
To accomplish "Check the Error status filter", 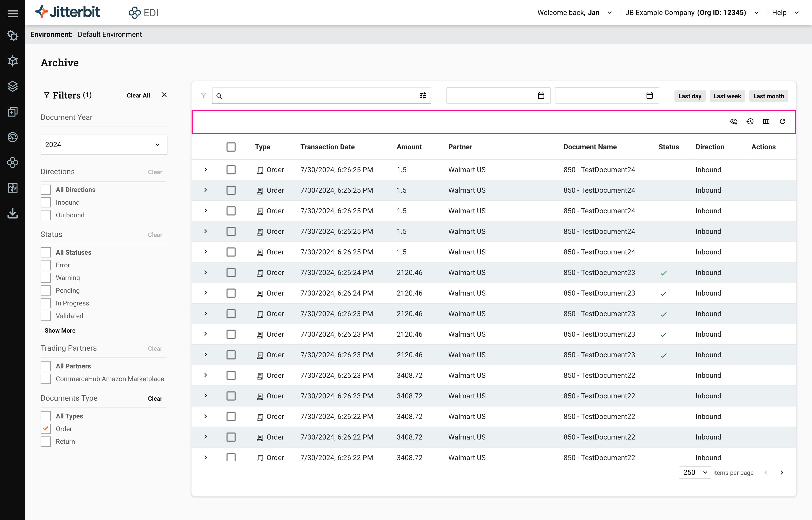I will click(45, 265).
